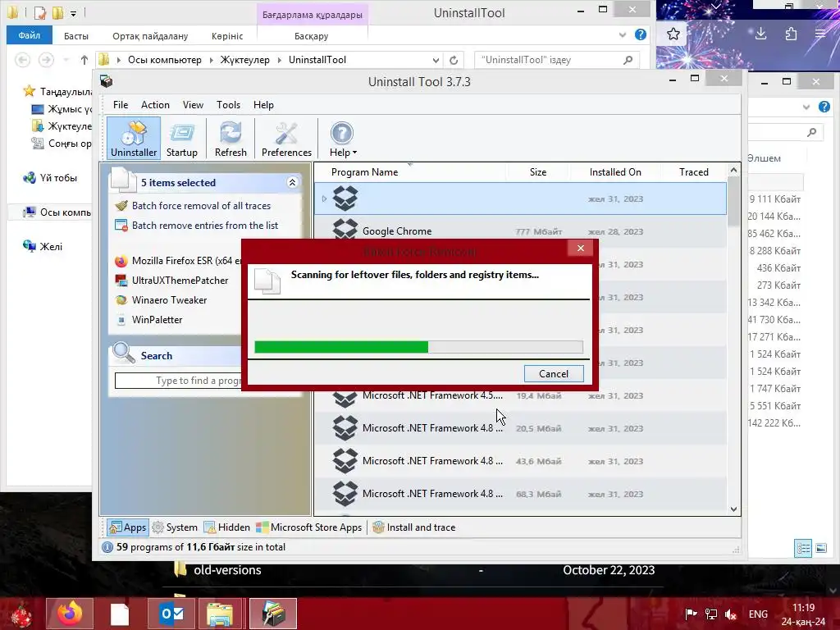Open the Файл tab in Explorer

tap(29, 35)
